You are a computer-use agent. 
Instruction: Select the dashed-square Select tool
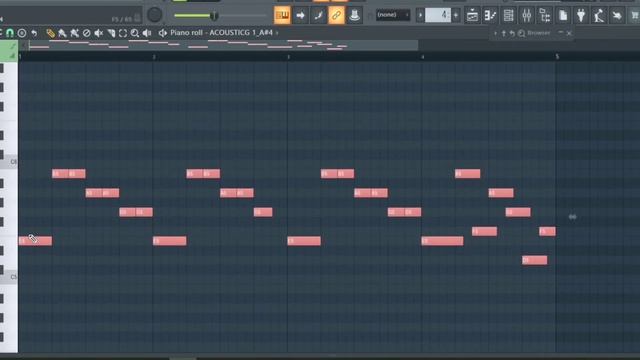tap(123, 33)
